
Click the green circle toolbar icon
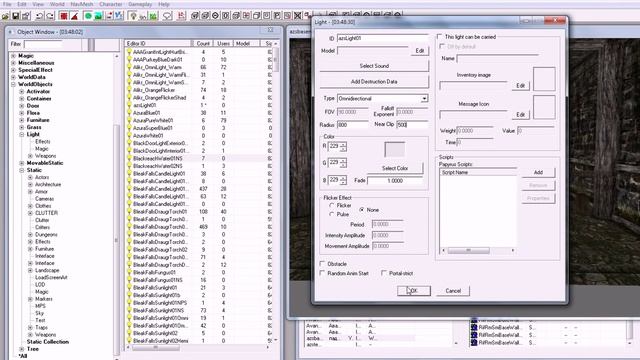point(88,16)
